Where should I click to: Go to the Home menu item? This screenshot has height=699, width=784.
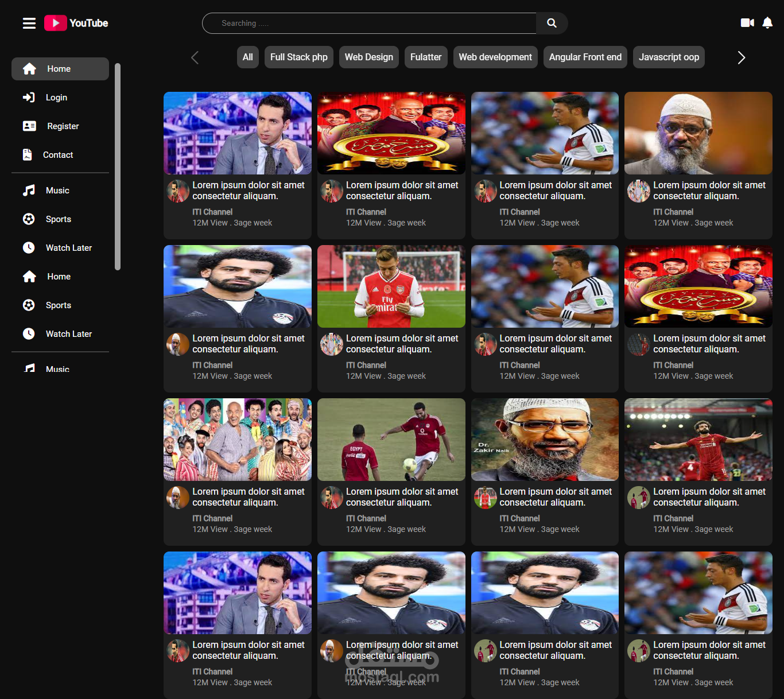[59, 68]
